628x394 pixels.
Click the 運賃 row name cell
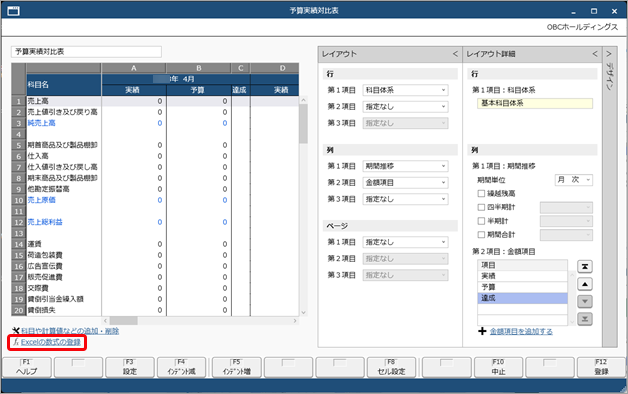pyautogui.click(x=64, y=244)
